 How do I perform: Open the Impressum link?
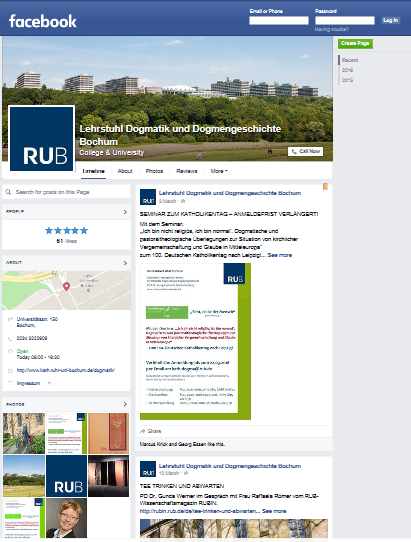click(x=28, y=383)
